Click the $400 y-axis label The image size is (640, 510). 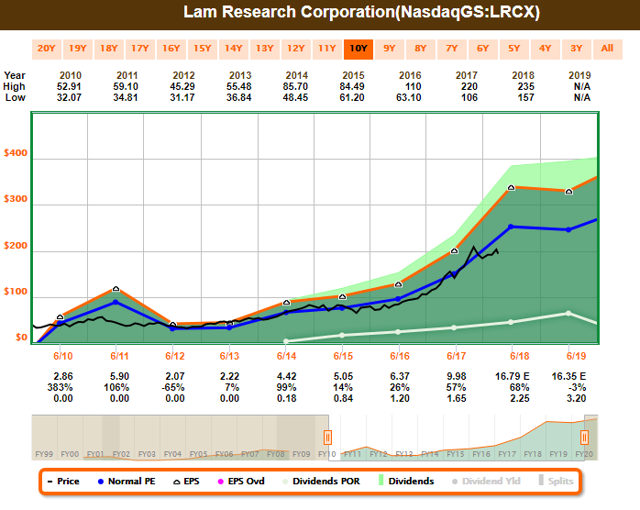(x=16, y=153)
